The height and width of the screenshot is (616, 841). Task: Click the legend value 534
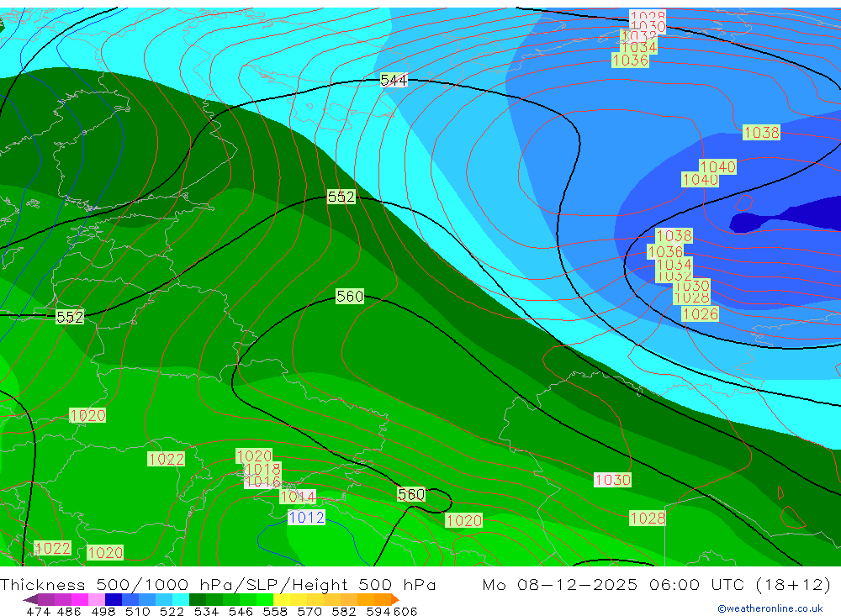(x=207, y=611)
